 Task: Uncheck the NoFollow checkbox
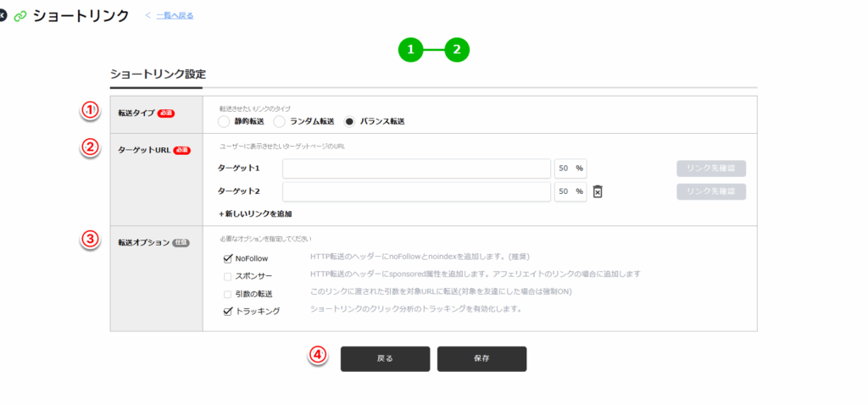point(227,257)
